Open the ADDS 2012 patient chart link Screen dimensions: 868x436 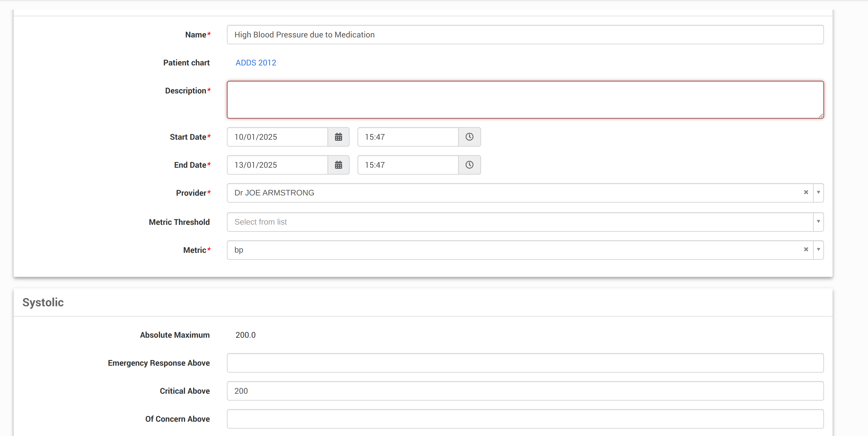tap(256, 63)
